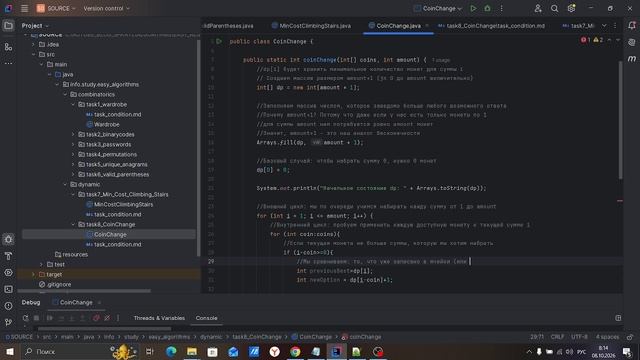
Task: Change debug panel layout settings
Action: 618,318
